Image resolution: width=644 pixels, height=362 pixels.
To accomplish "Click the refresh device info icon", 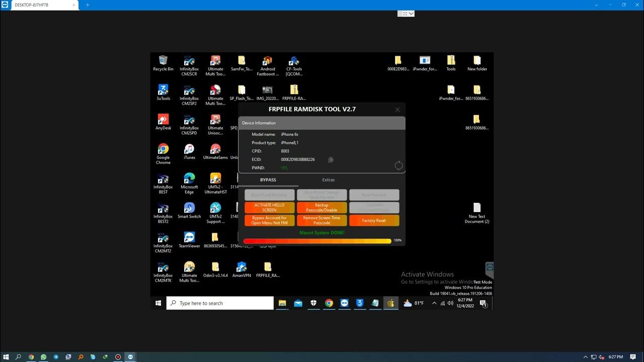I will tap(398, 165).
